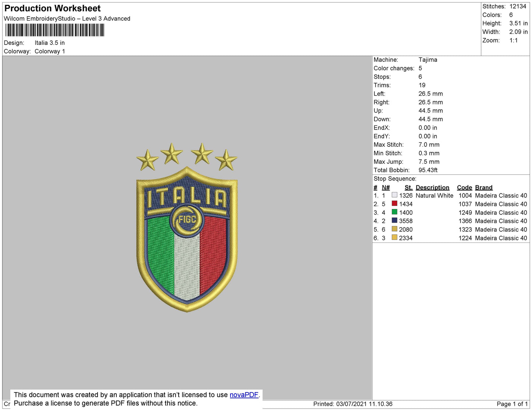Select the green 1400 thread swatch
The height and width of the screenshot is (411, 532).
(394, 212)
